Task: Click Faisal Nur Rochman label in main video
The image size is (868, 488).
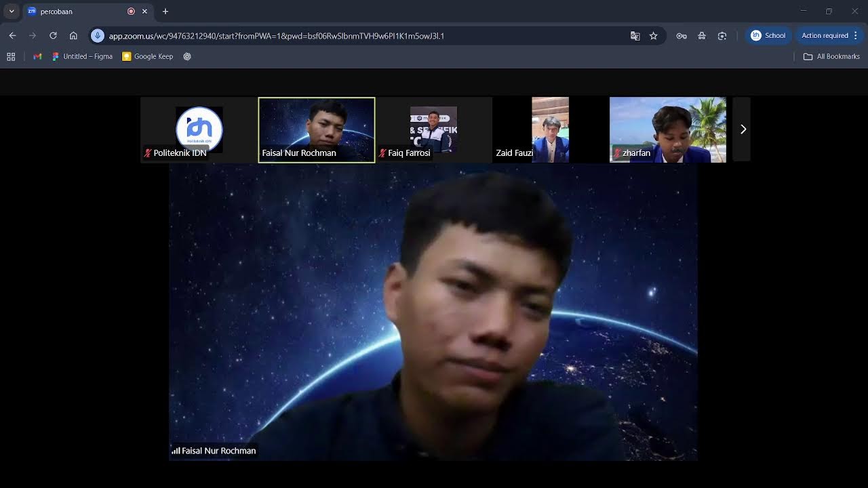Action: click(218, 451)
